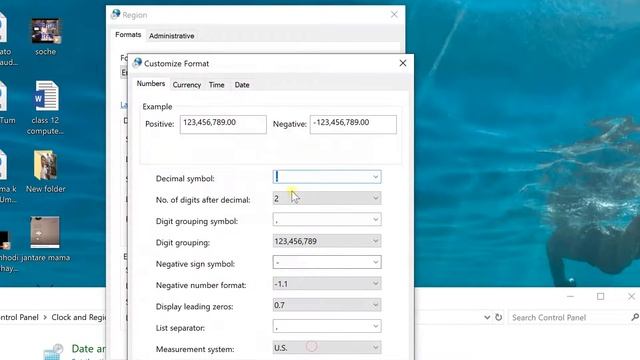Click Clock and Region breadcrumb

(78, 317)
